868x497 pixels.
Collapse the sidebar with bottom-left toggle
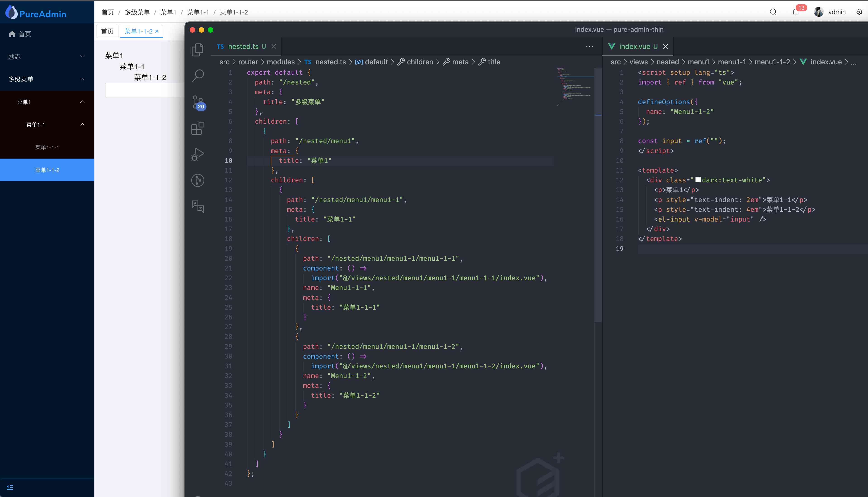10,487
